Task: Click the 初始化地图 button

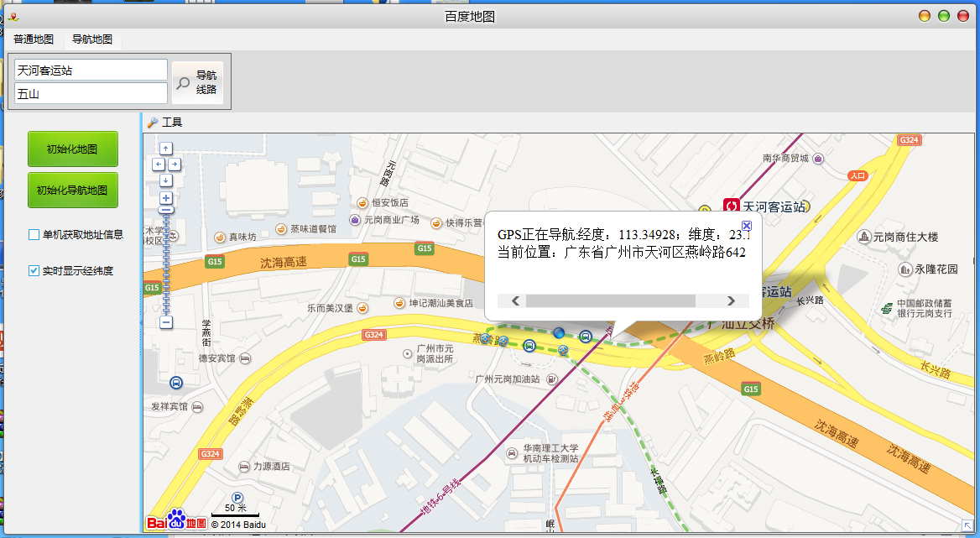Action: pos(72,149)
